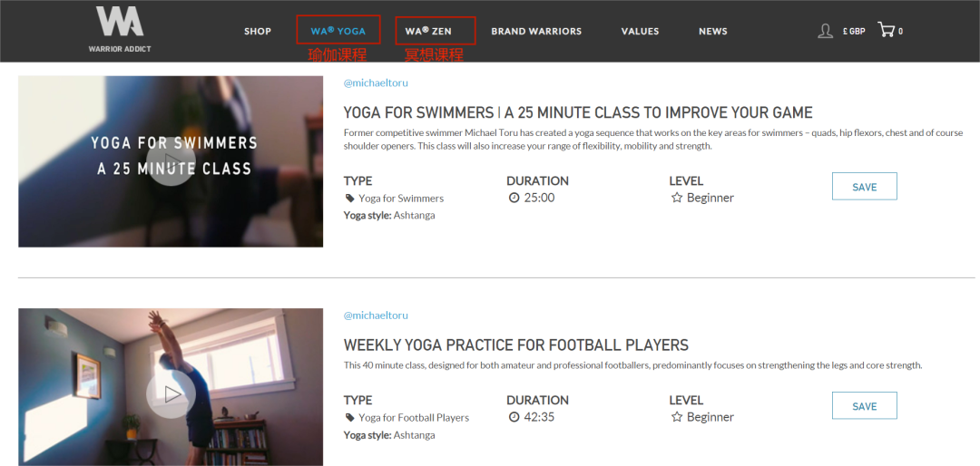Open the @michaeltoru link above swimmers class
Image resolution: width=980 pixels, height=466 pixels.
[376, 83]
